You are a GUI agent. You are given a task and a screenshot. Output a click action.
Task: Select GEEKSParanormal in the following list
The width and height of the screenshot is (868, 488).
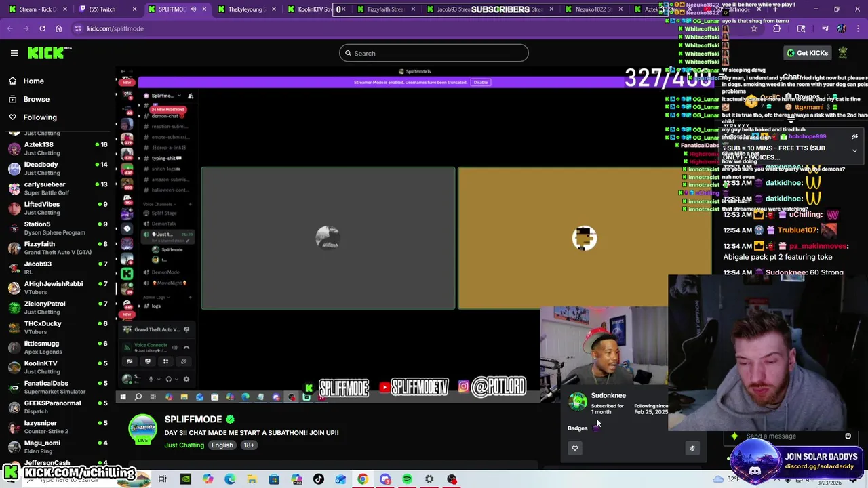coord(58,407)
